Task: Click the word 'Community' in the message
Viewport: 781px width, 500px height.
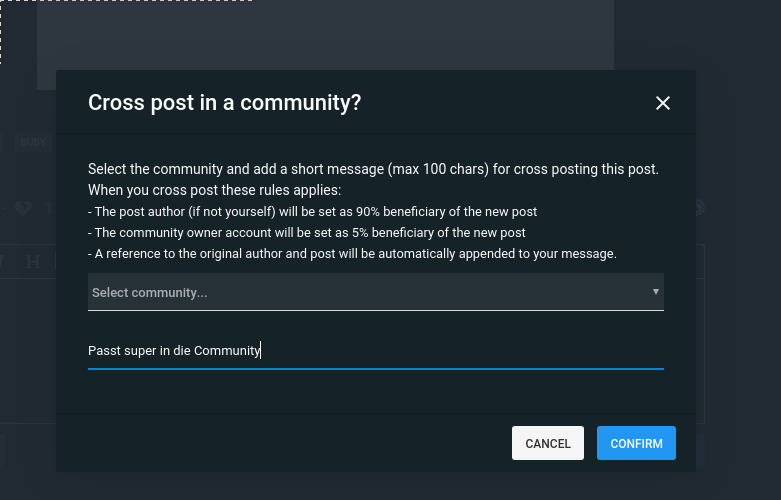Action: pyautogui.click(x=227, y=350)
